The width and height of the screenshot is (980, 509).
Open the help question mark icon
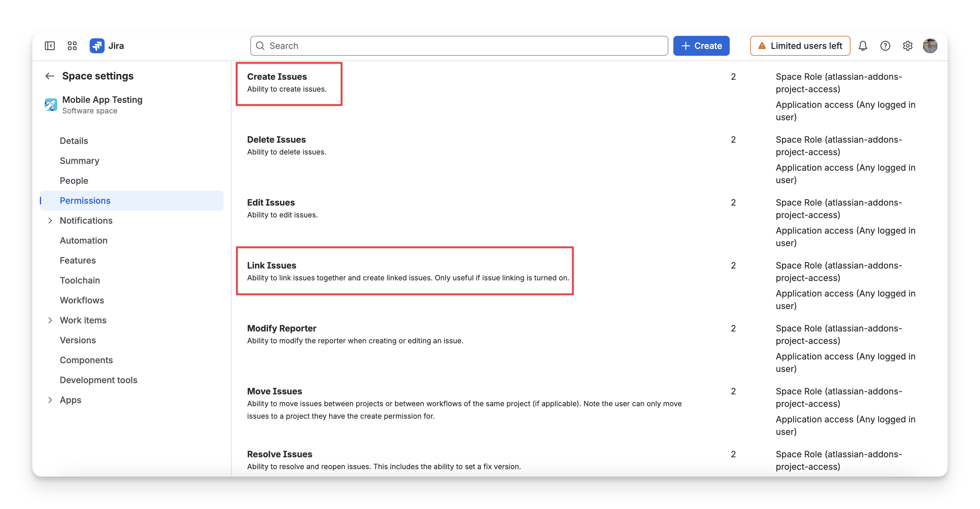885,46
